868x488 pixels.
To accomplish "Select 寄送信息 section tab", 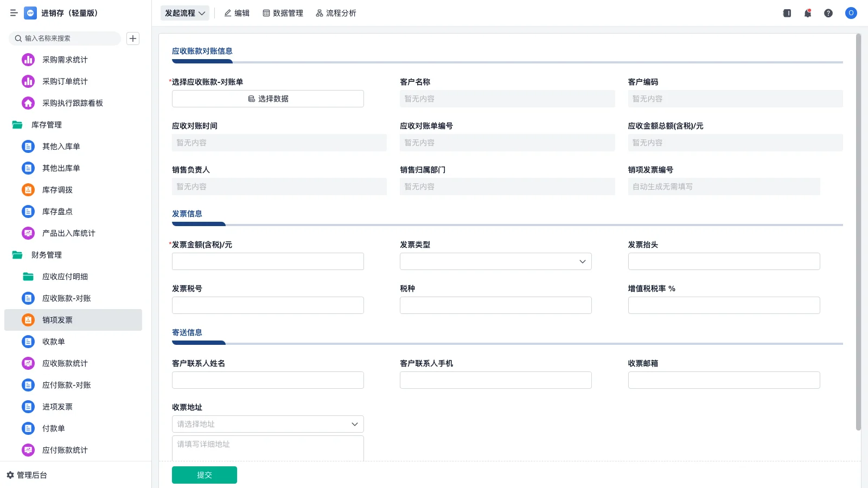I will (x=187, y=332).
